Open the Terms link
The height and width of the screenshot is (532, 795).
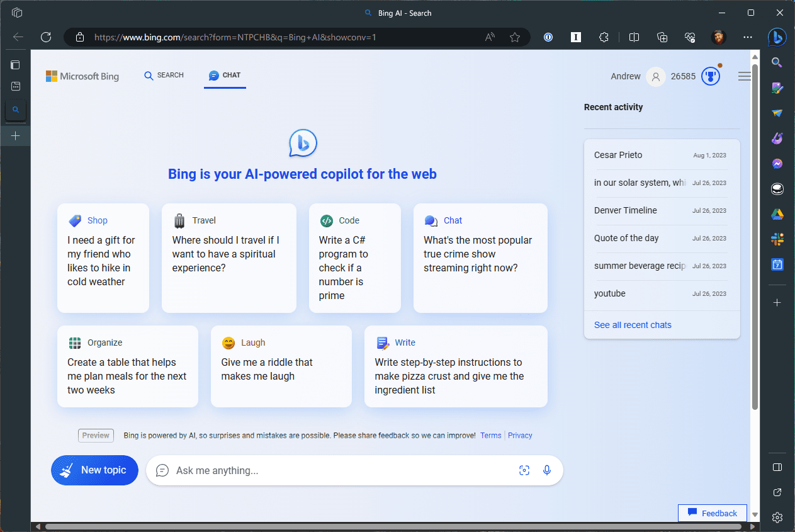point(491,435)
